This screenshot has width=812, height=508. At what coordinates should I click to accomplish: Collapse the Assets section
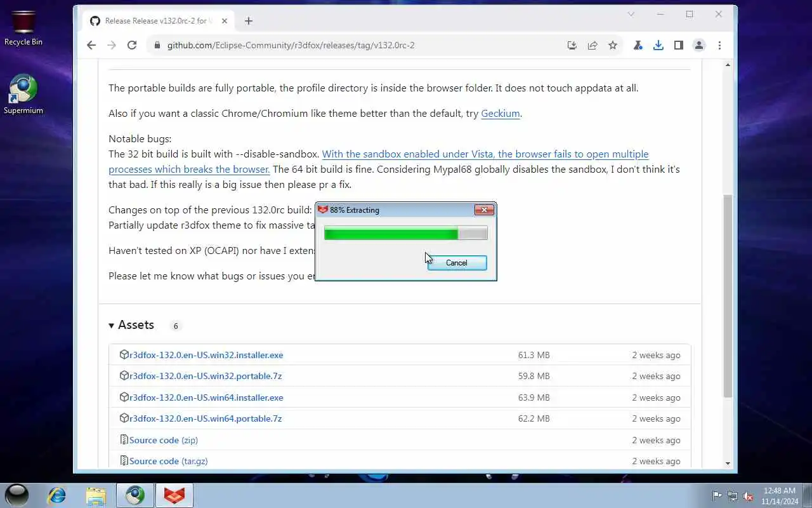(131, 325)
